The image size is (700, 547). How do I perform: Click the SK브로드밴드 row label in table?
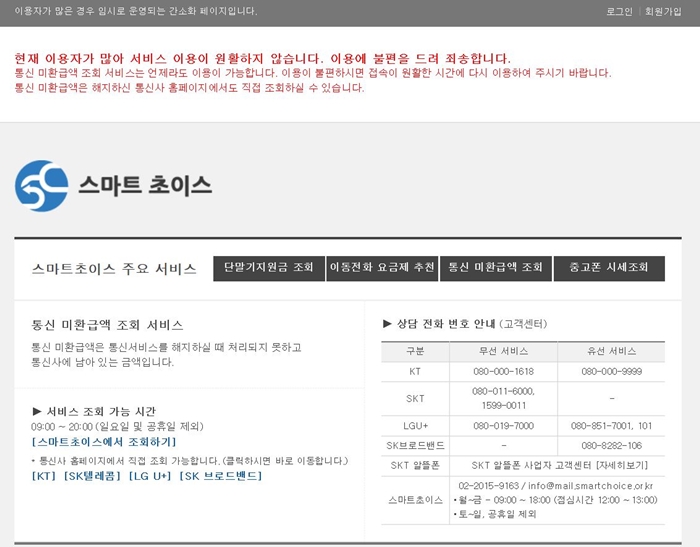click(415, 445)
